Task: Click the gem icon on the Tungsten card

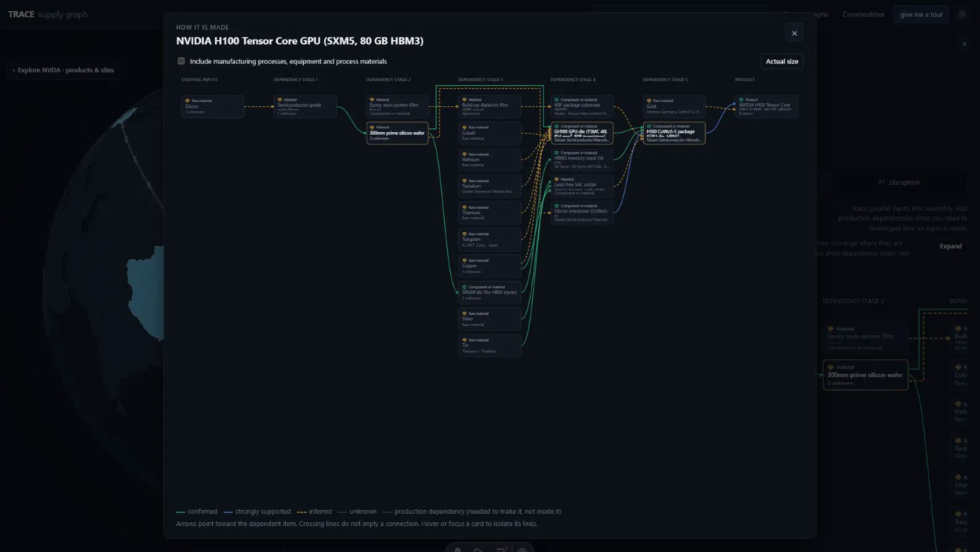Action: pyautogui.click(x=465, y=233)
